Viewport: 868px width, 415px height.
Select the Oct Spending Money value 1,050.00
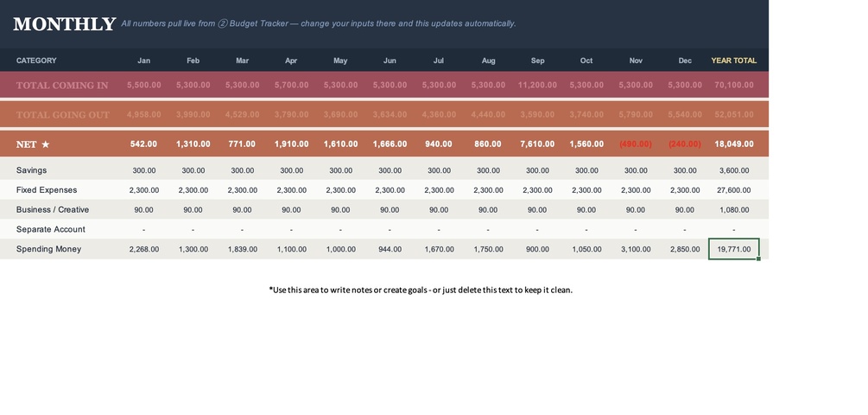[586, 249]
